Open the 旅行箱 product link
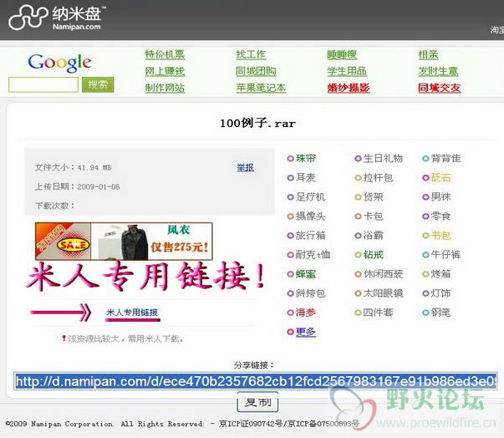Screen dimensions: 504x438 point(310,235)
